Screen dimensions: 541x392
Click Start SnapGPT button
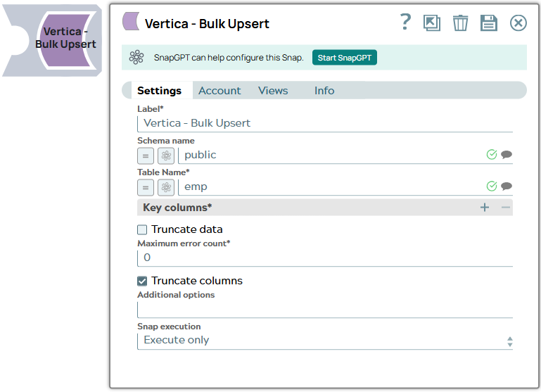(x=344, y=58)
